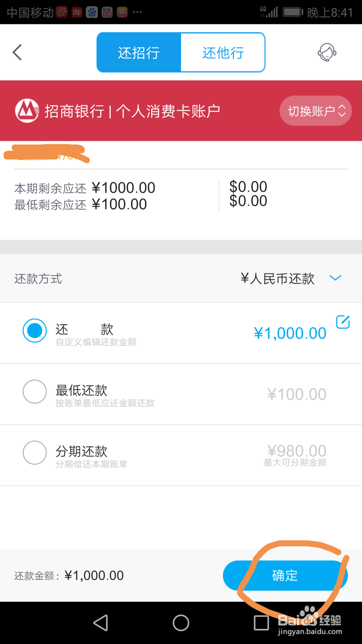Screen dimensions: 362x644
Task: Tap the back arrow icon
Action: click(x=17, y=53)
